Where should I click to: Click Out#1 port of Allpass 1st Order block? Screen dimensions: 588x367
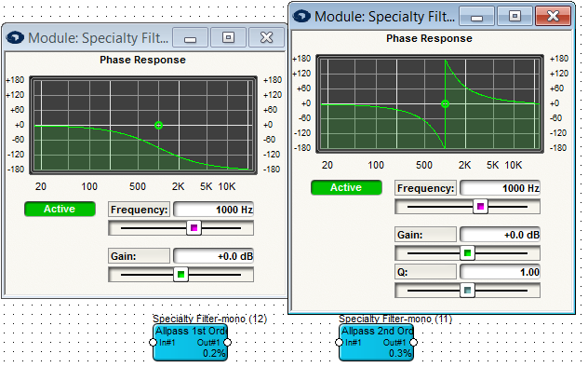tap(227, 342)
